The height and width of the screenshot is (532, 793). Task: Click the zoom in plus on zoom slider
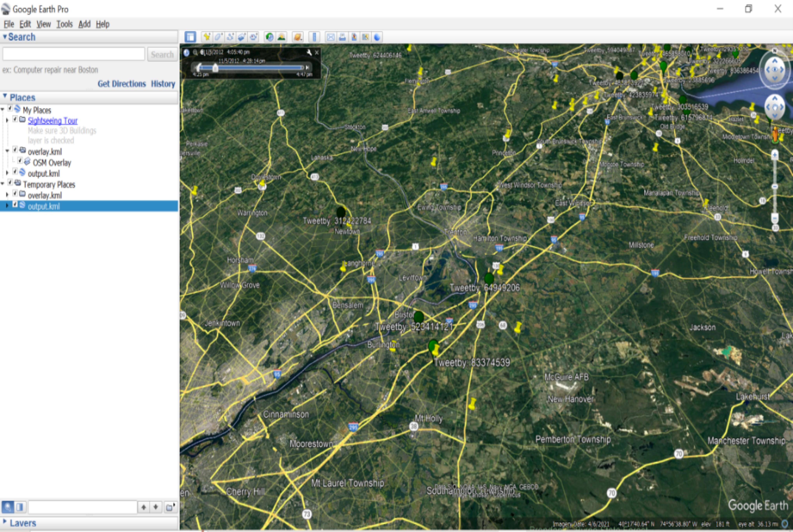tap(775, 155)
